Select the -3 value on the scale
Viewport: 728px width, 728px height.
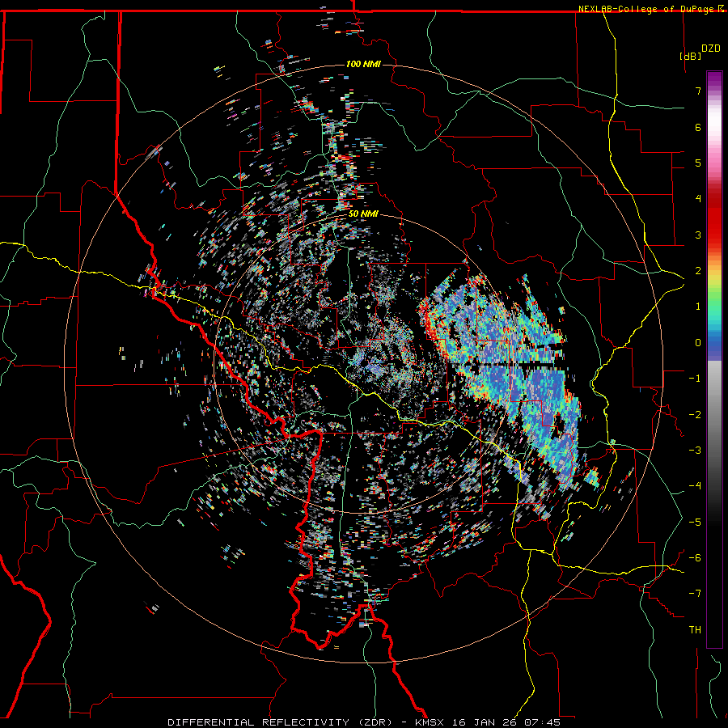(x=695, y=451)
